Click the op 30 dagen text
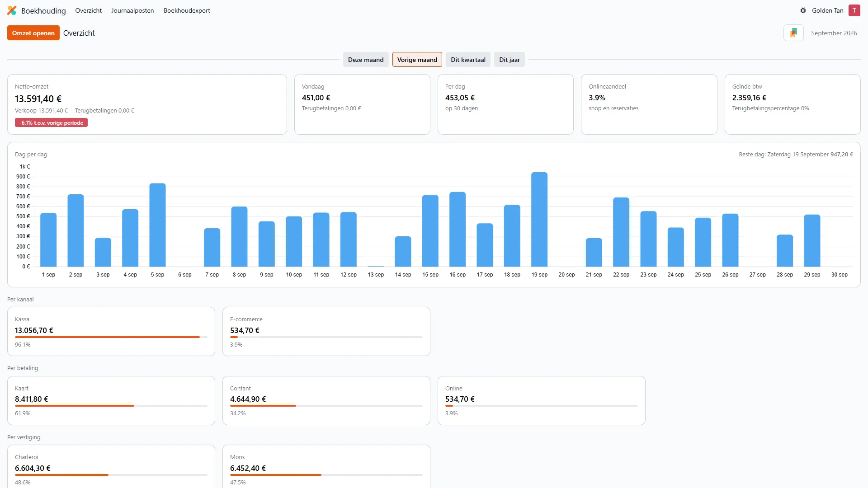The image size is (868, 488). [x=462, y=108]
